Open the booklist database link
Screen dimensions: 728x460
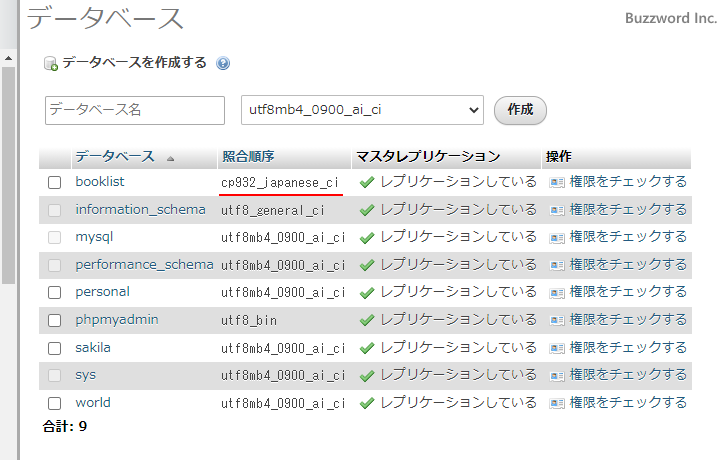[100, 181]
